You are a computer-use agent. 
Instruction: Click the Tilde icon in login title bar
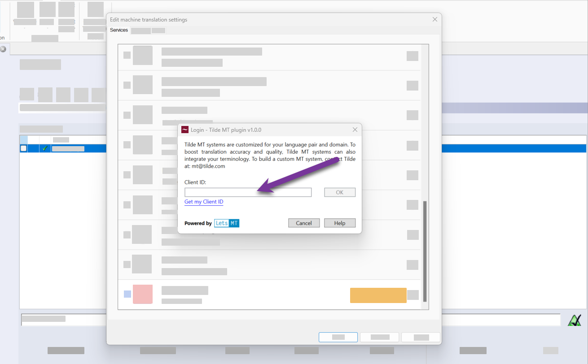[185, 130]
